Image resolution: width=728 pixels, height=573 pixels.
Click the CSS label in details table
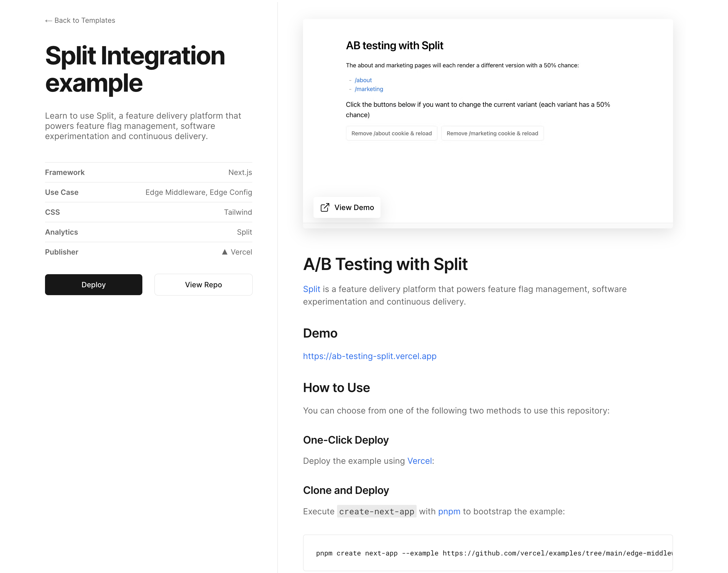click(52, 212)
